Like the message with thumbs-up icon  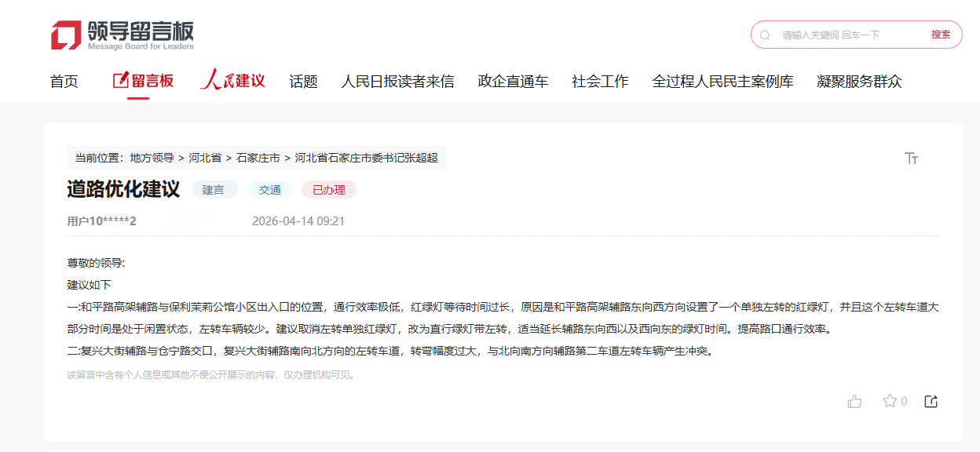coord(854,402)
